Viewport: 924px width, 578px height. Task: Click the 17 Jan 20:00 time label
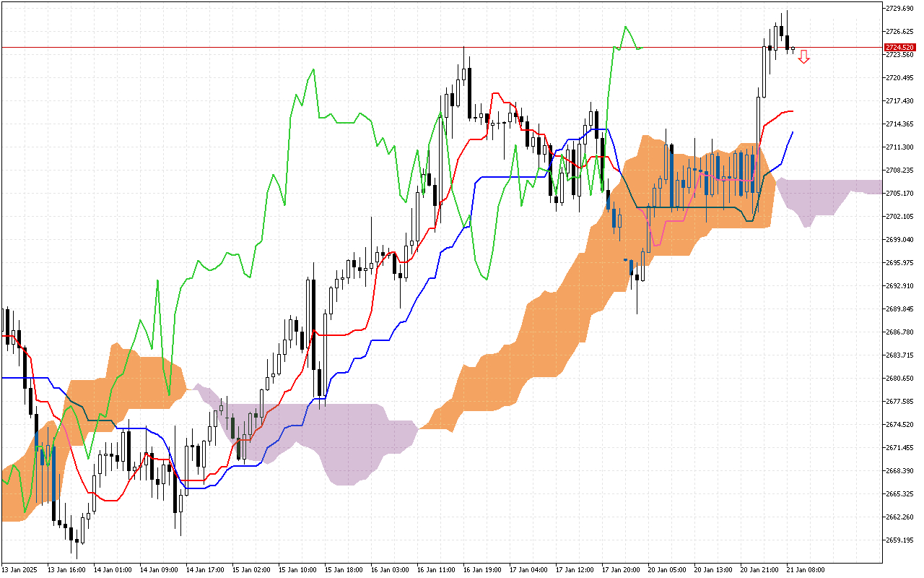[622, 570]
